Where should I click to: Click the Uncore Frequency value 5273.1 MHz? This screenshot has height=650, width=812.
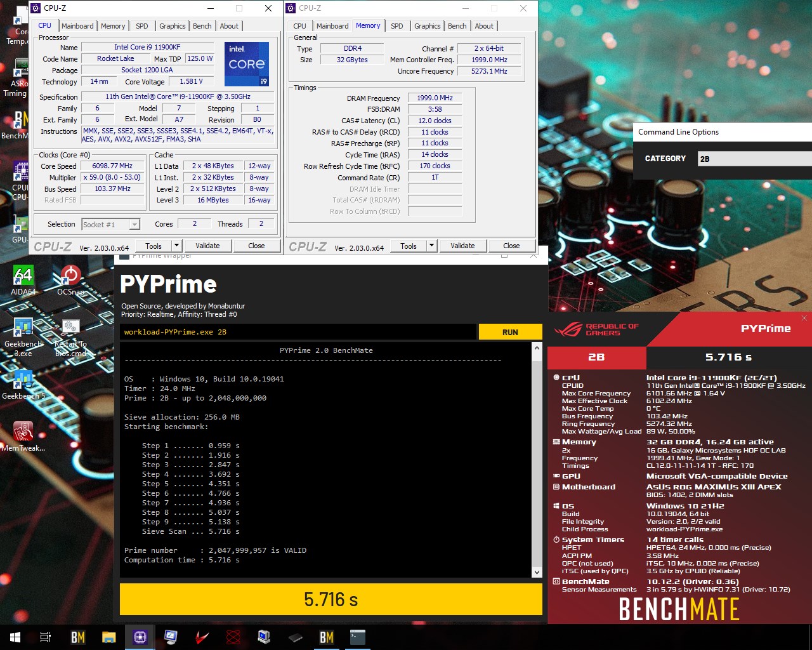tap(489, 71)
